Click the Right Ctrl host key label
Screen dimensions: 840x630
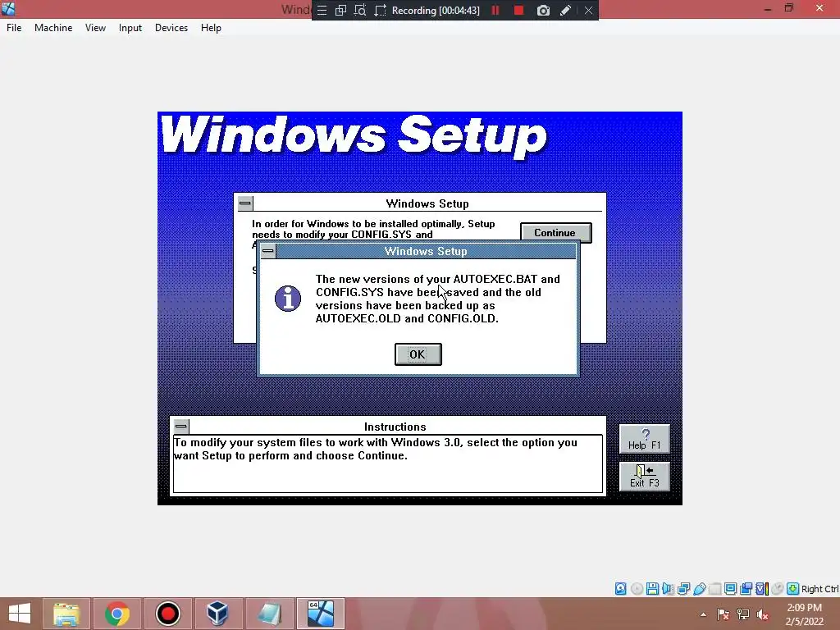819,589
